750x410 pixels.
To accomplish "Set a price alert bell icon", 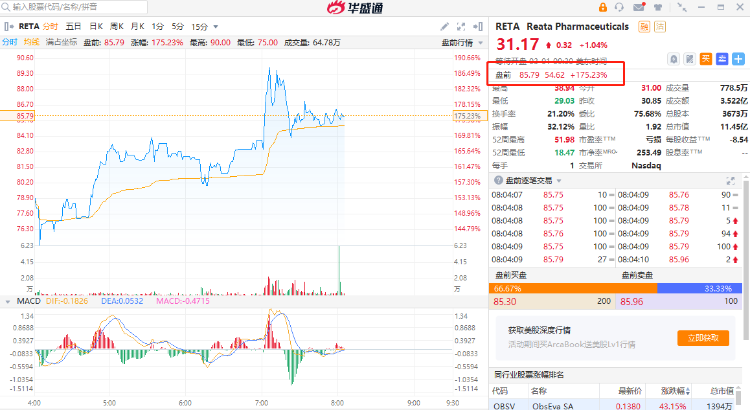I will click(x=673, y=59).
